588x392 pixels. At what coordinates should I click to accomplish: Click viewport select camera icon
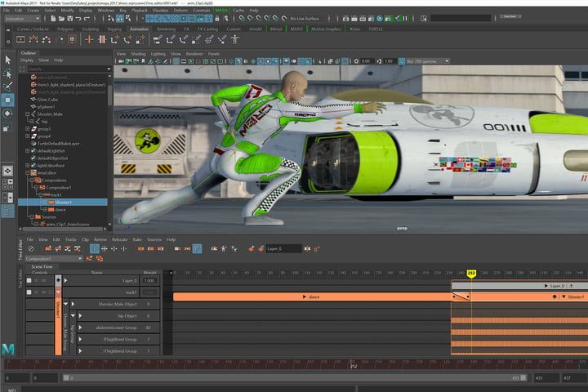121,61
